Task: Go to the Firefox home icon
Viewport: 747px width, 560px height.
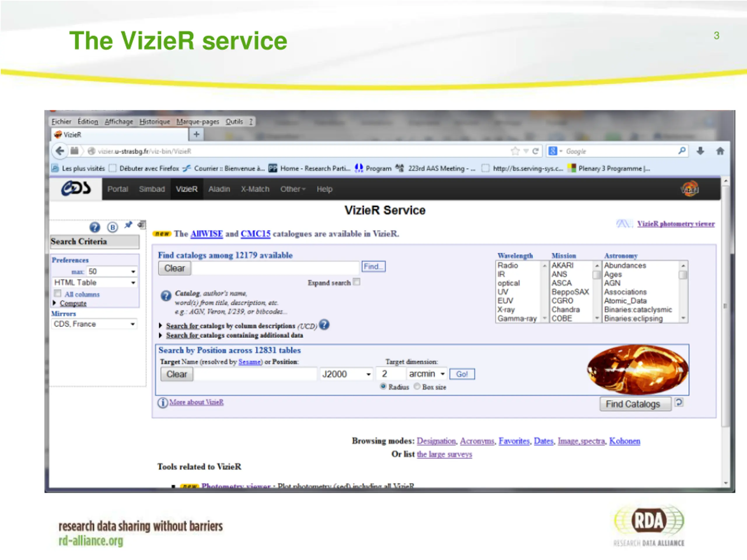Action: point(720,151)
